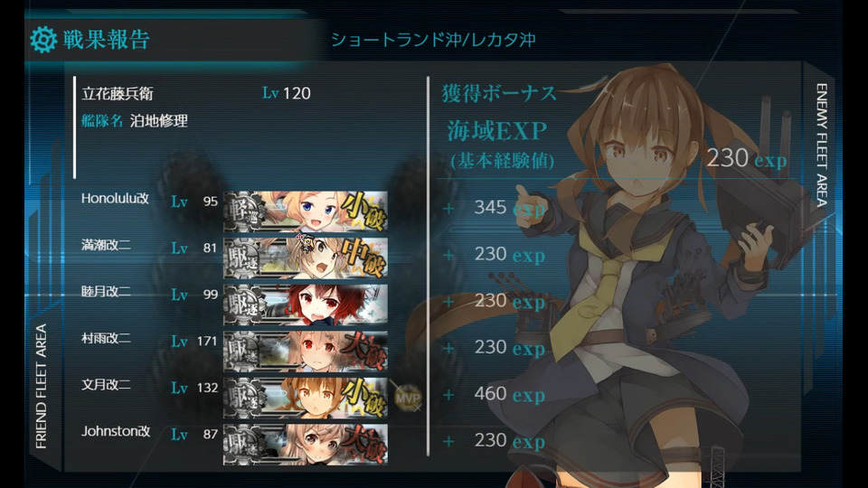Click the 460 exp MVP bonus entry
Image resolution: width=868 pixels, height=488 pixels.
509,395
